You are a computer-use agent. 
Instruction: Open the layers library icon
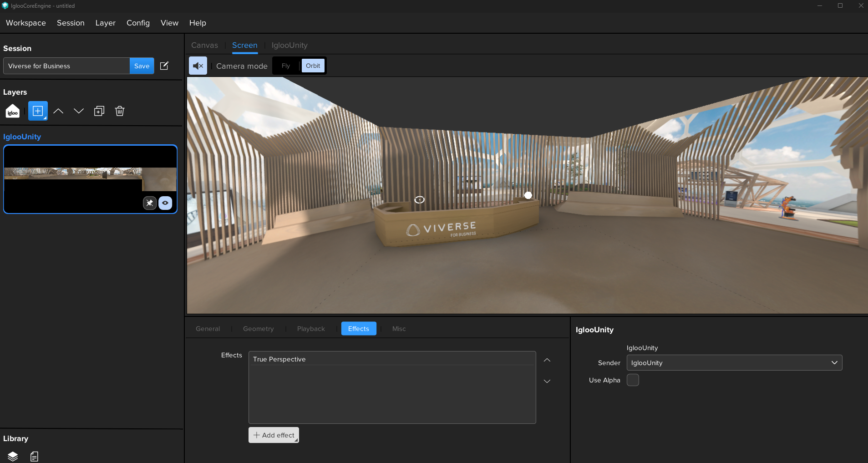(x=13, y=456)
